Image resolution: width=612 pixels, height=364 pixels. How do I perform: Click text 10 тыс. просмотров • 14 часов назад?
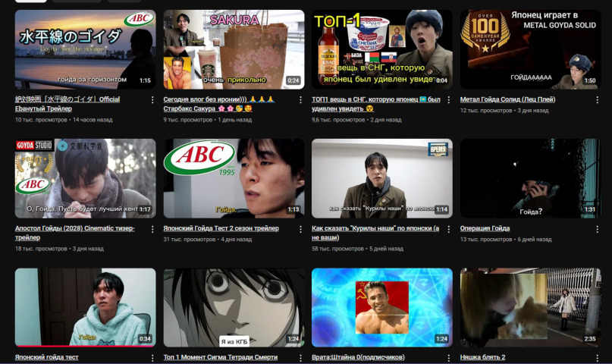(x=64, y=120)
